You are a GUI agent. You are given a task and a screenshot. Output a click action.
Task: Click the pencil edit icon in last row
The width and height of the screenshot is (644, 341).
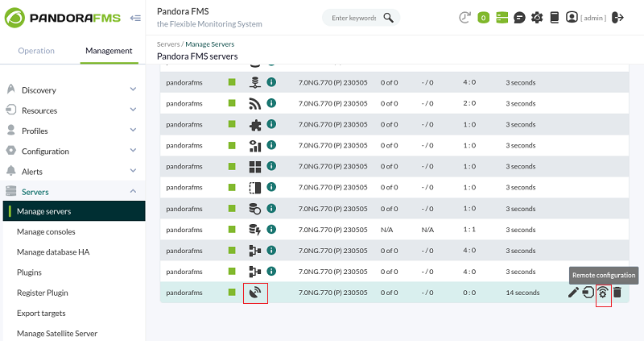click(x=573, y=293)
